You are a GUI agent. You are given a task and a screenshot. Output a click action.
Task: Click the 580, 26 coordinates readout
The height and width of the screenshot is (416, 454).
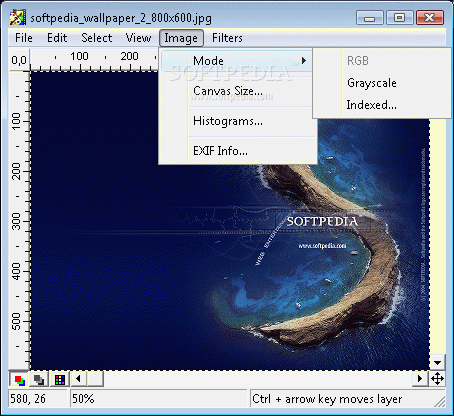38,399
